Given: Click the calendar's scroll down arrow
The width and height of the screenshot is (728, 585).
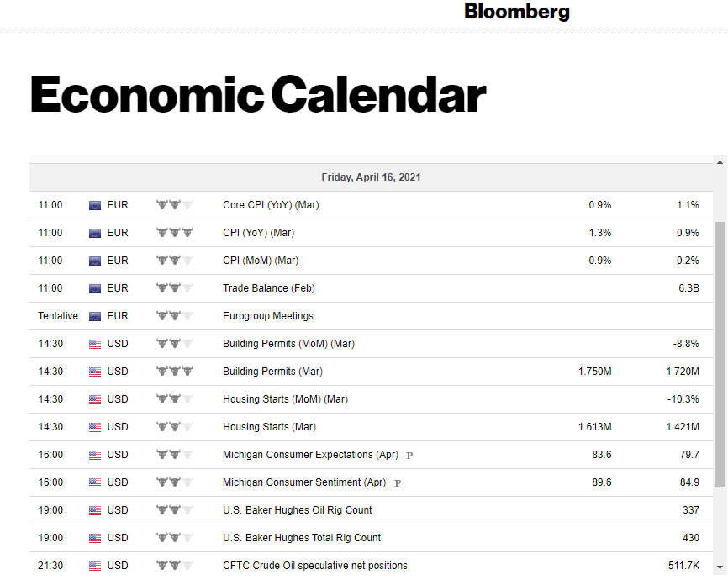Looking at the screenshot, I should click(x=720, y=567).
